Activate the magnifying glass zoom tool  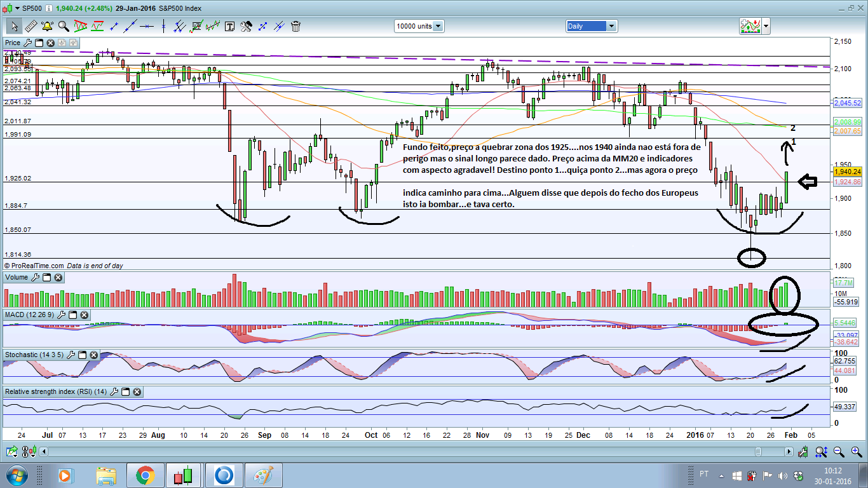64,26
